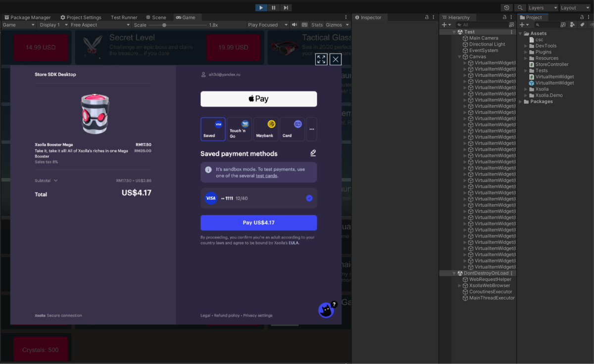Choose the Maybank payment option

[x=266, y=129]
